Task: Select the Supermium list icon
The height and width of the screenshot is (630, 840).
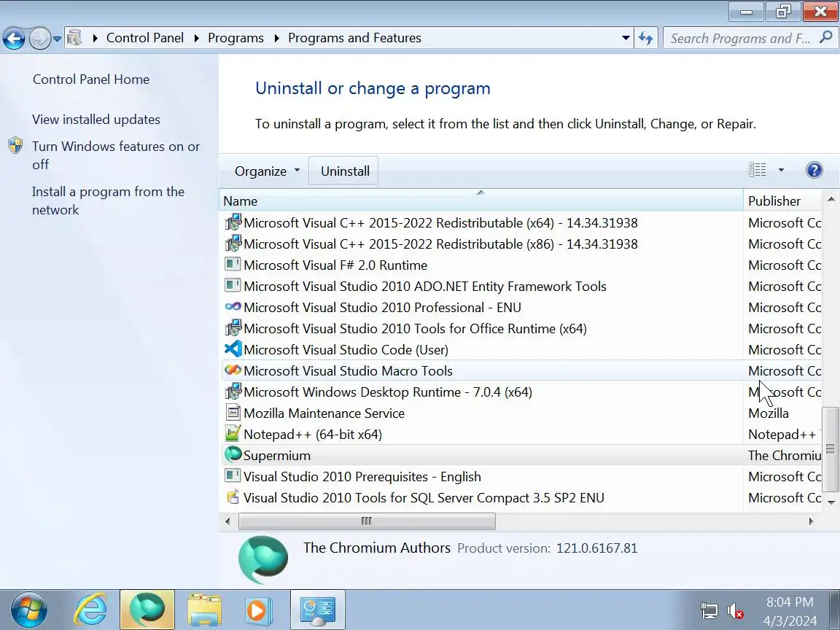Action: point(233,454)
